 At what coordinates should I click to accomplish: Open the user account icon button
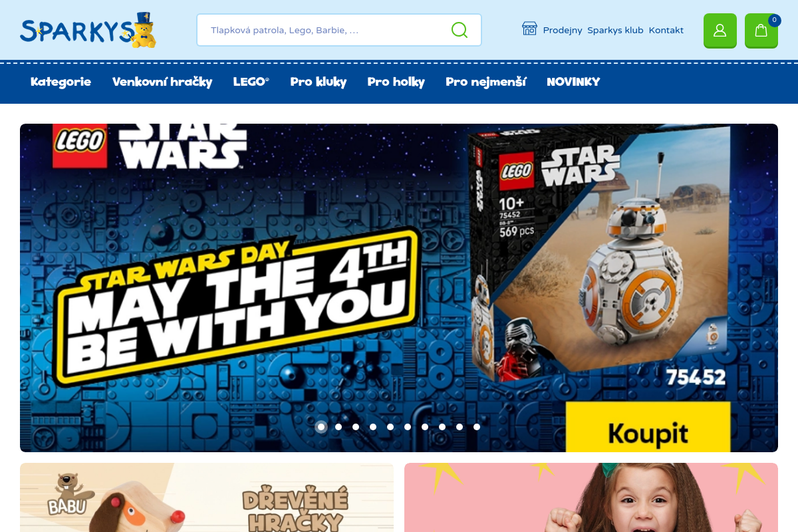click(x=720, y=31)
